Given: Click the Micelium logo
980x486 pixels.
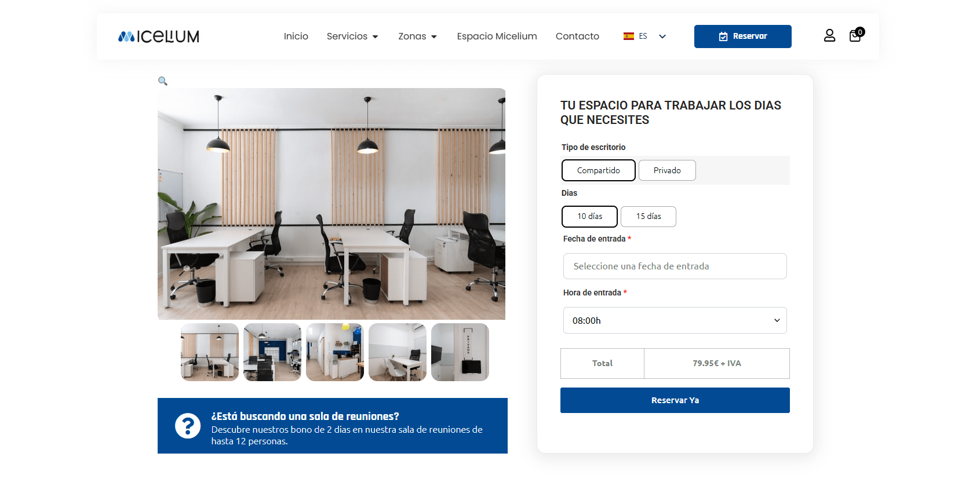Looking at the screenshot, I should 158,36.
